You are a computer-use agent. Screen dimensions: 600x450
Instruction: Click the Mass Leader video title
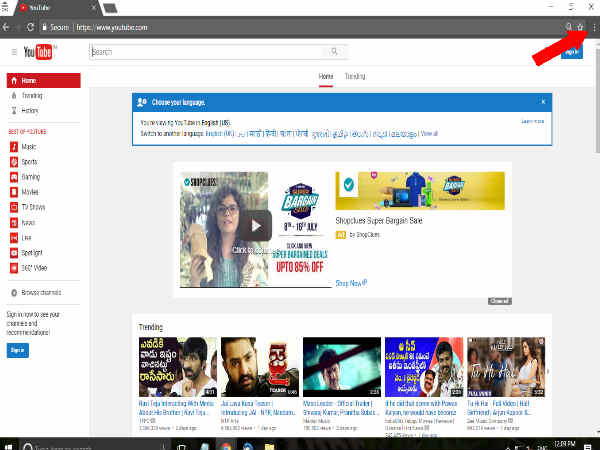click(x=341, y=408)
